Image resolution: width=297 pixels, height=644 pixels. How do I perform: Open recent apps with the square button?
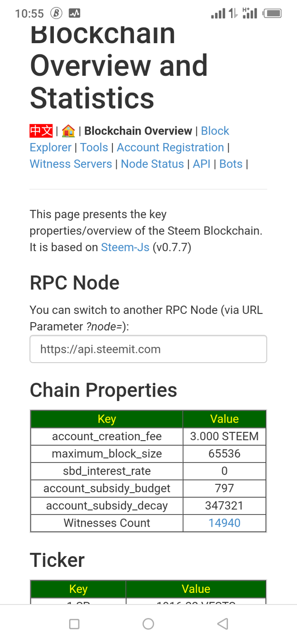click(x=74, y=624)
